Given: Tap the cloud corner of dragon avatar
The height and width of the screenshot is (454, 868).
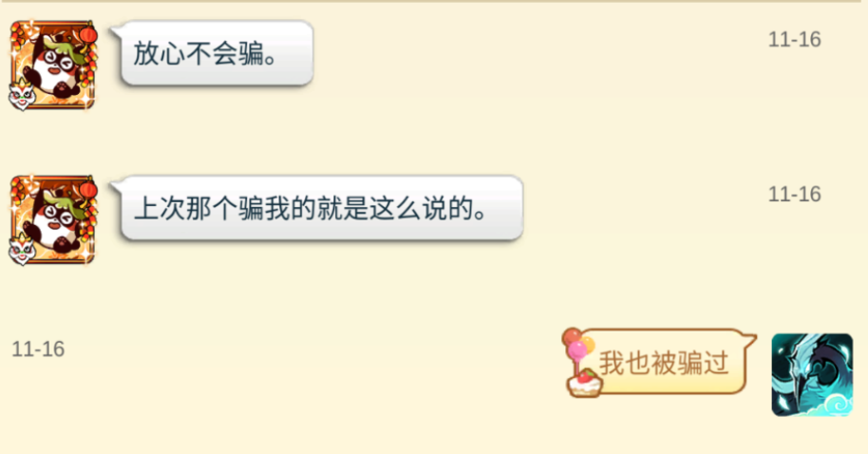Looking at the screenshot, I should [834, 406].
